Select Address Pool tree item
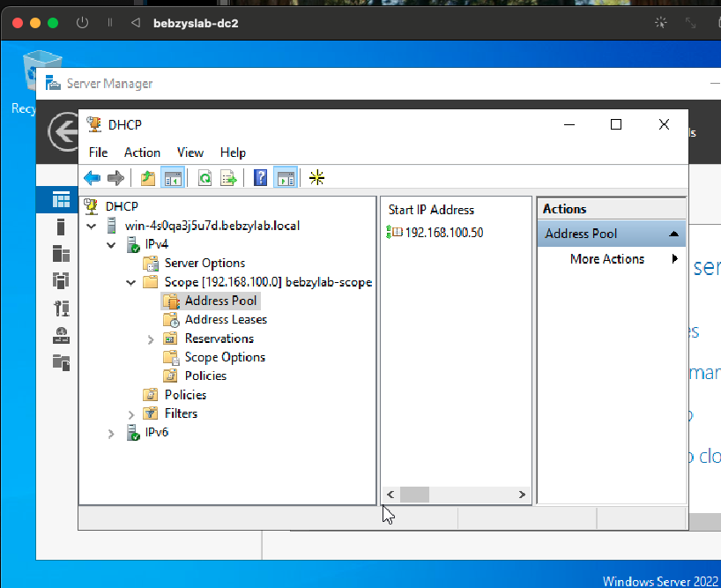721x588 pixels. 220,301
